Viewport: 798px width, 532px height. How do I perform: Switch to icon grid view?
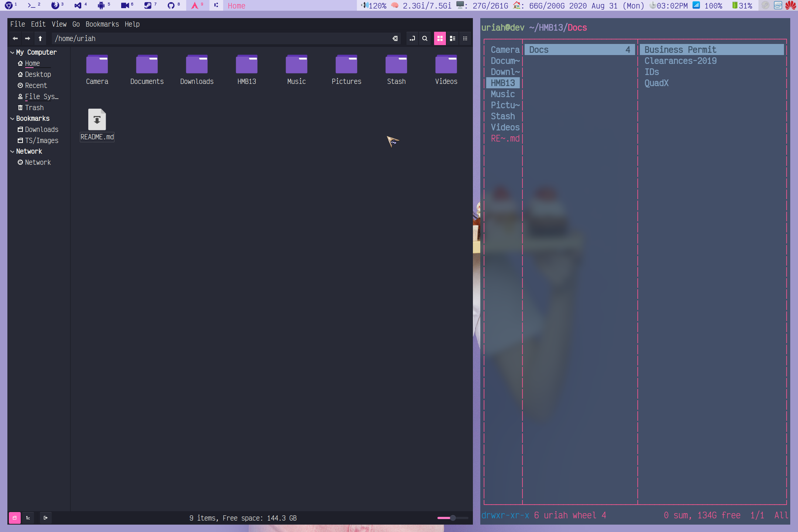point(440,38)
